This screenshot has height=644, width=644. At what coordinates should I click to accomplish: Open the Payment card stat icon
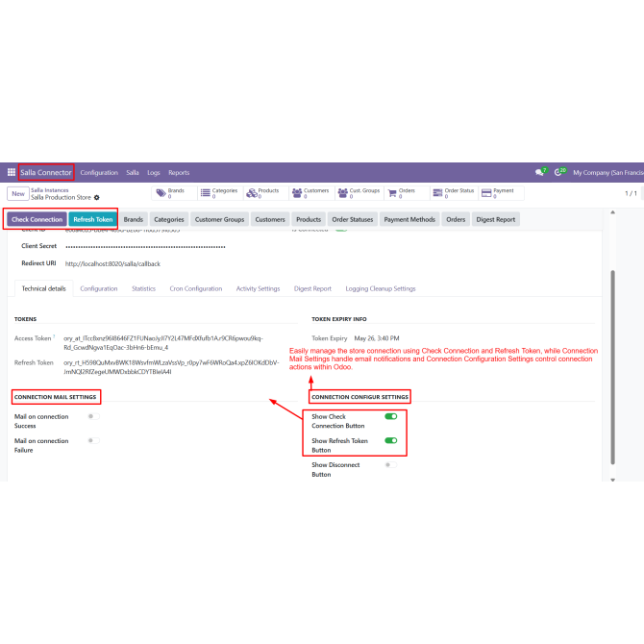pyautogui.click(x=486, y=193)
